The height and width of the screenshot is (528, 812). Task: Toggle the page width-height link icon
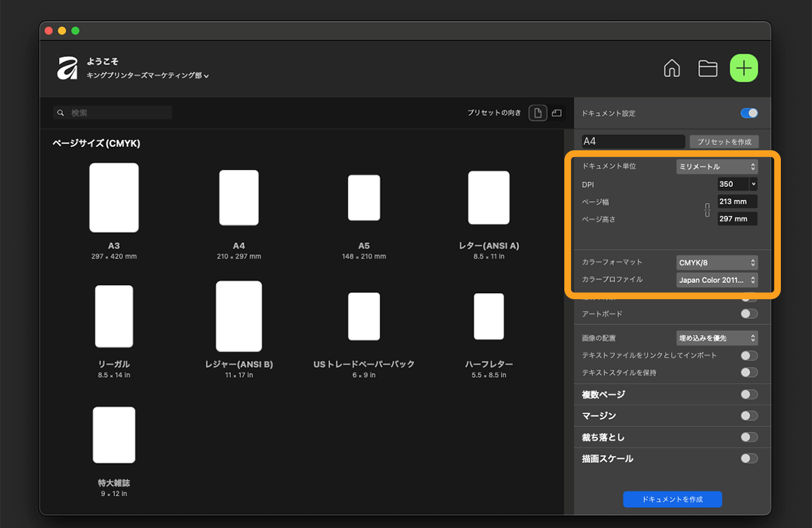[707, 211]
